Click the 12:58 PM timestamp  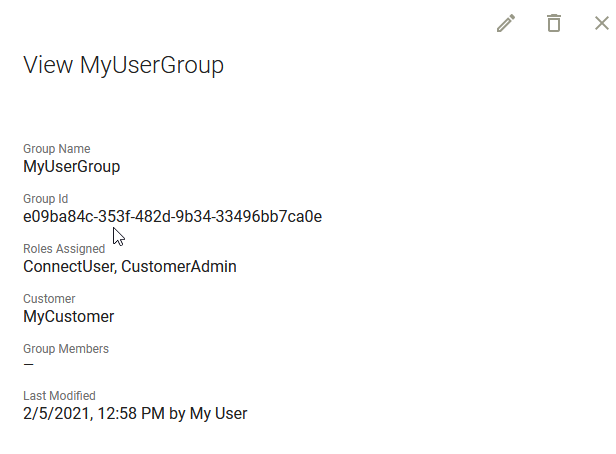tap(131, 414)
